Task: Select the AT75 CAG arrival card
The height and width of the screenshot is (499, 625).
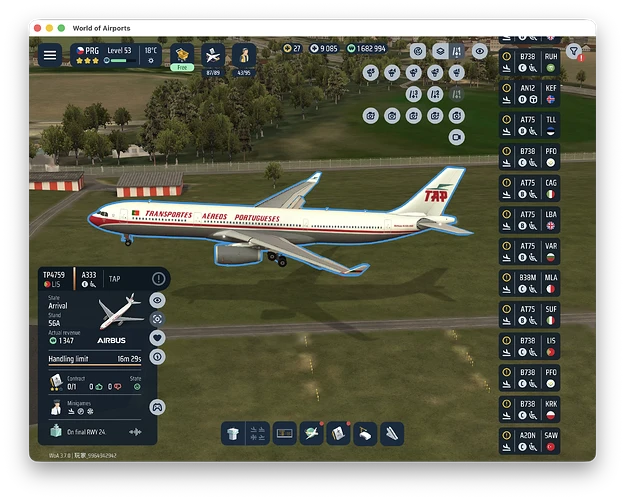Action: (x=529, y=189)
